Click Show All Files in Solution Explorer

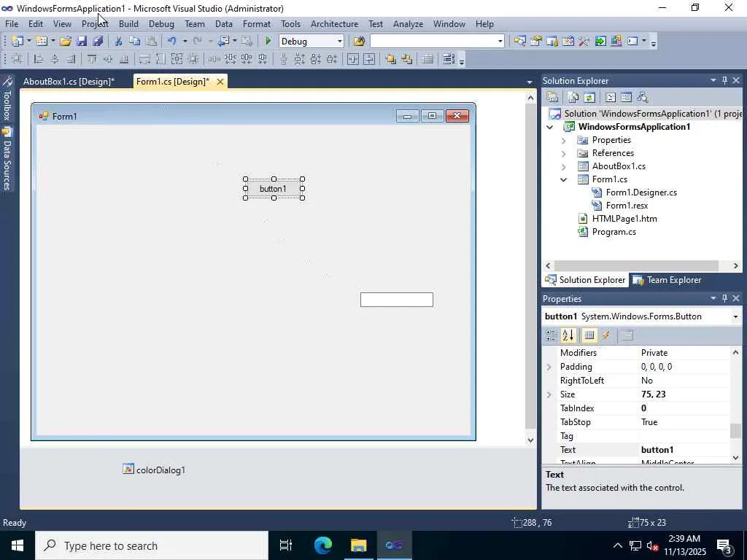pyautogui.click(x=573, y=97)
